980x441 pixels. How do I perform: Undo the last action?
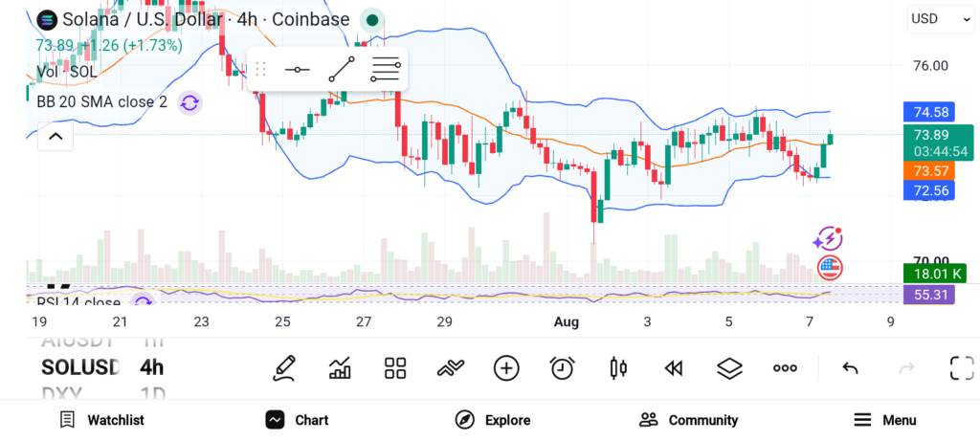[x=850, y=368]
